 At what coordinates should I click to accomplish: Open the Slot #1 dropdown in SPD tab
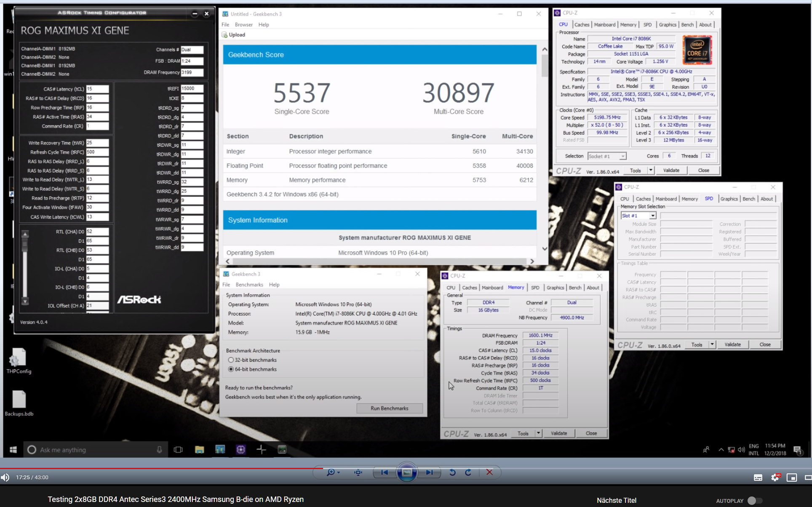coord(653,216)
